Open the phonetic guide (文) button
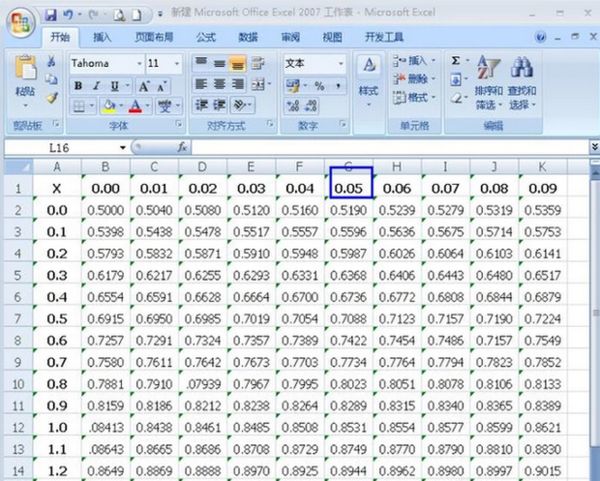The width and height of the screenshot is (600, 481). (165, 106)
